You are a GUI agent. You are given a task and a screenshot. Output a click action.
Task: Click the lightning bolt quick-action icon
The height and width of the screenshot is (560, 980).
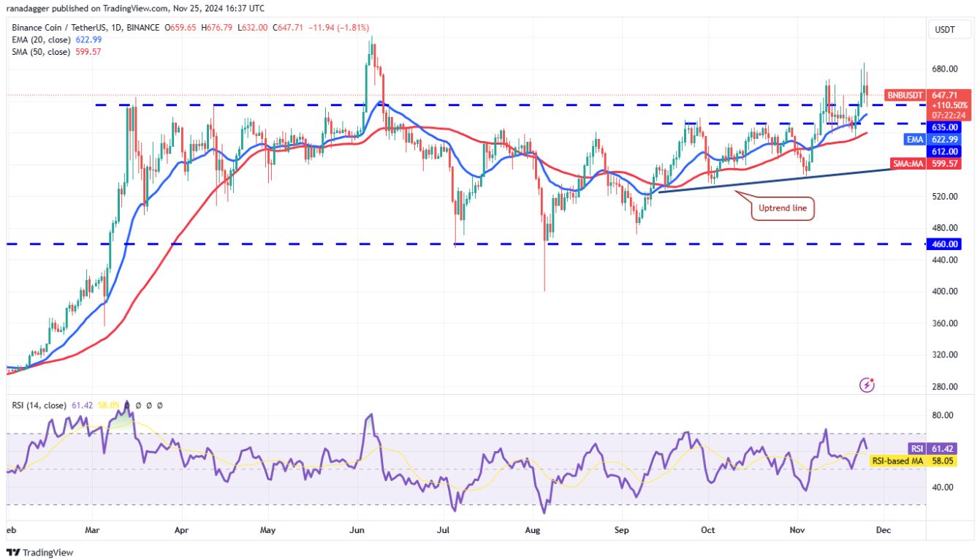[x=866, y=384]
